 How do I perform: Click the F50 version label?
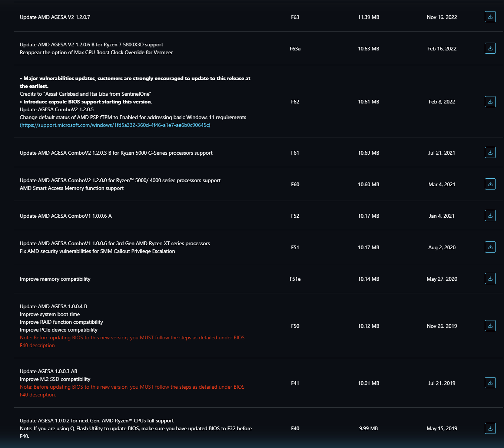(295, 326)
